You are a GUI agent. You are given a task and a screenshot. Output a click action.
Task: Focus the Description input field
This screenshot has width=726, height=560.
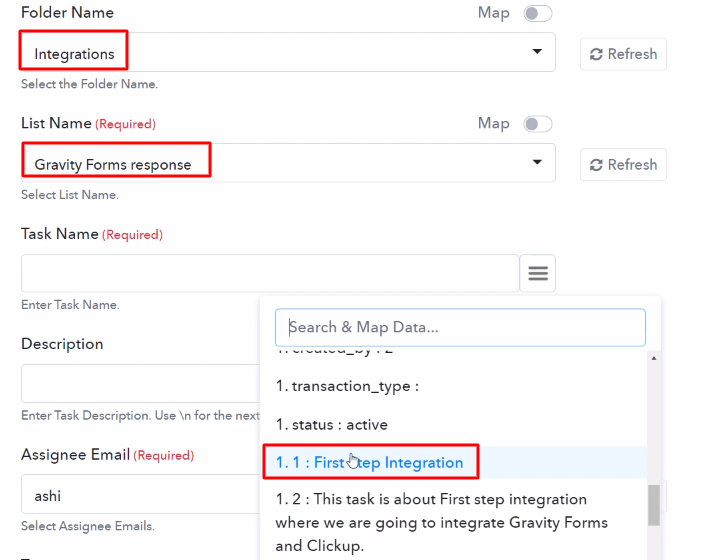pyautogui.click(x=141, y=384)
